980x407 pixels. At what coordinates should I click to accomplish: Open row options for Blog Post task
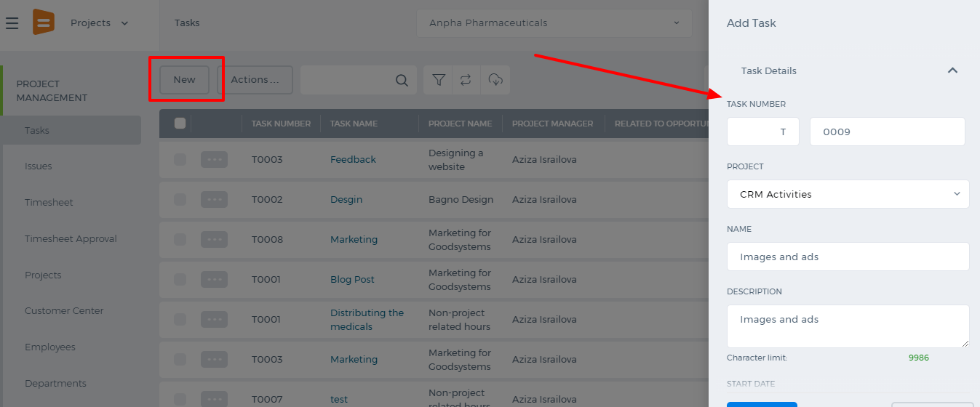(214, 279)
